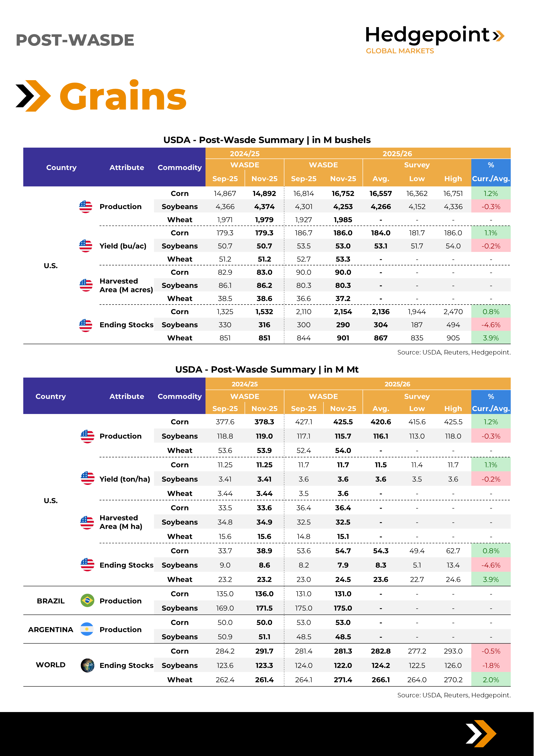This screenshot has width=534, height=756.
Task: Click the GLOBAL MARKETS tagline text
Action: point(400,51)
